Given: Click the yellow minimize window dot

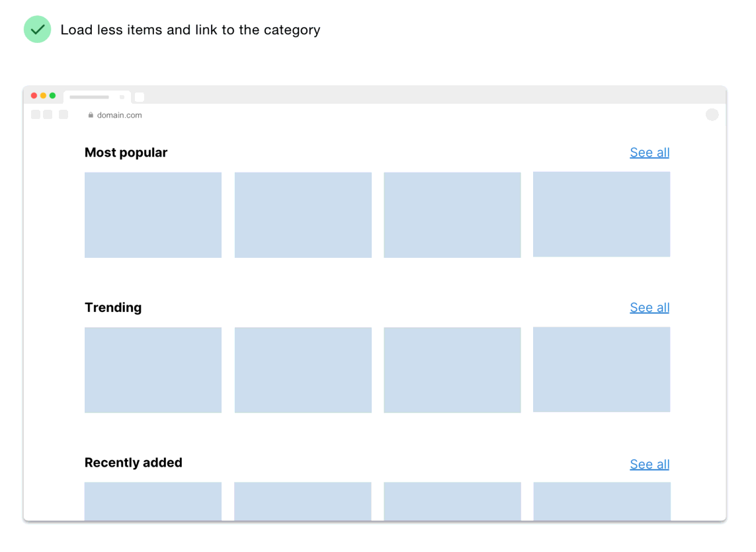Looking at the screenshot, I should pos(44,96).
